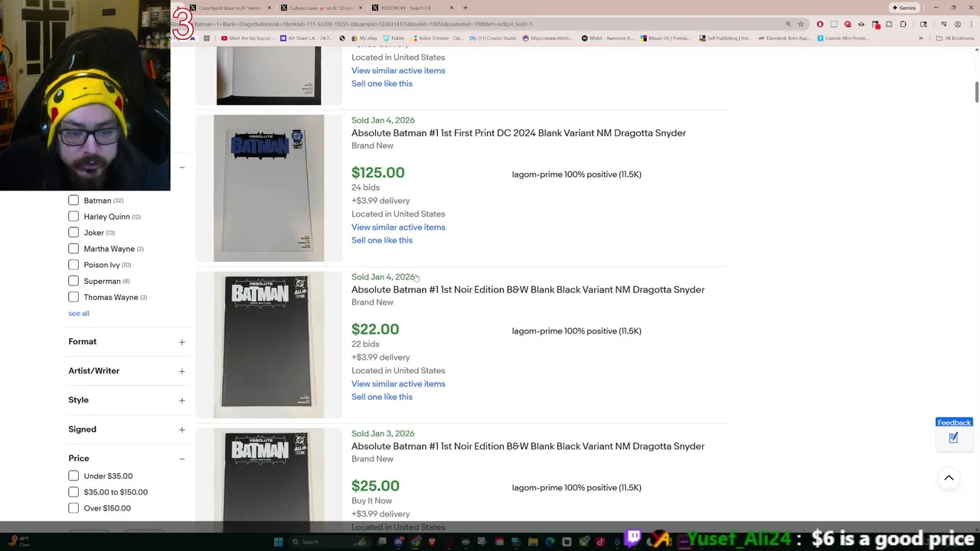Image resolution: width=980 pixels, height=551 pixels.
Task: Open the Publer bookmark
Action: 394,38
